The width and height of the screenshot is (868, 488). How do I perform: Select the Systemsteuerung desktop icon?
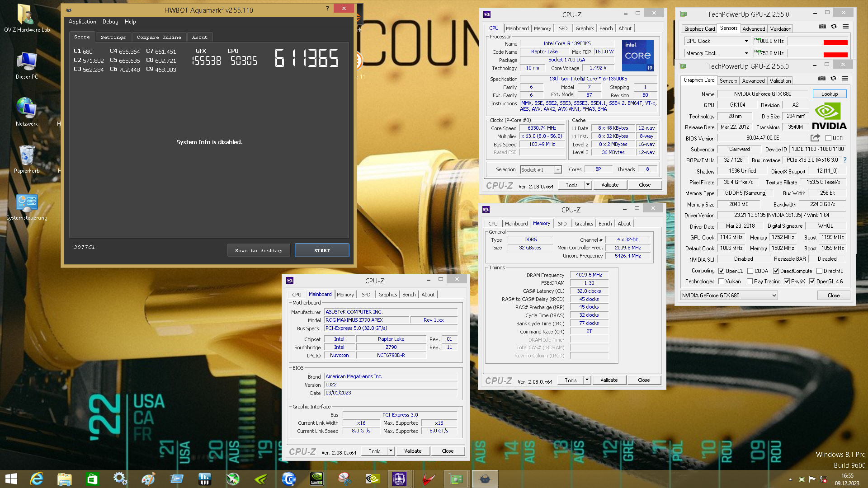[x=27, y=207]
